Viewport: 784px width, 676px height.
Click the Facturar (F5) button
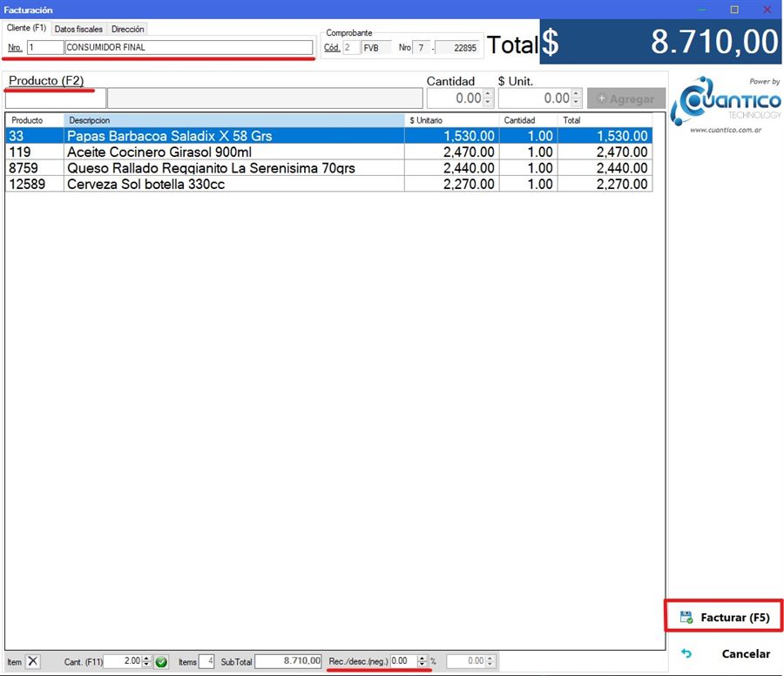pos(724,617)
